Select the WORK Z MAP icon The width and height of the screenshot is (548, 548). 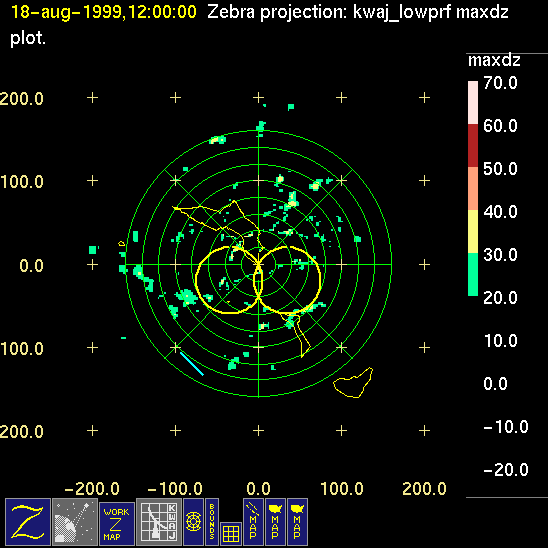point(117,524)
